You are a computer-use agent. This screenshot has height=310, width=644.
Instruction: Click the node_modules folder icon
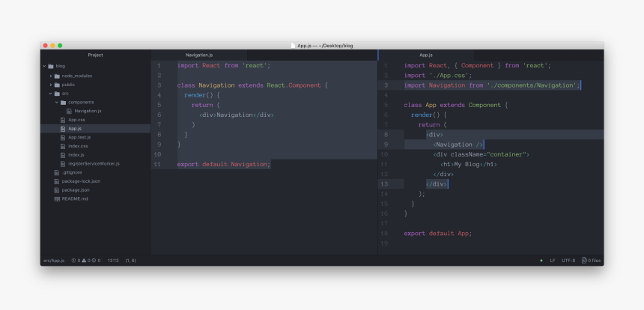tap(57, 76)
